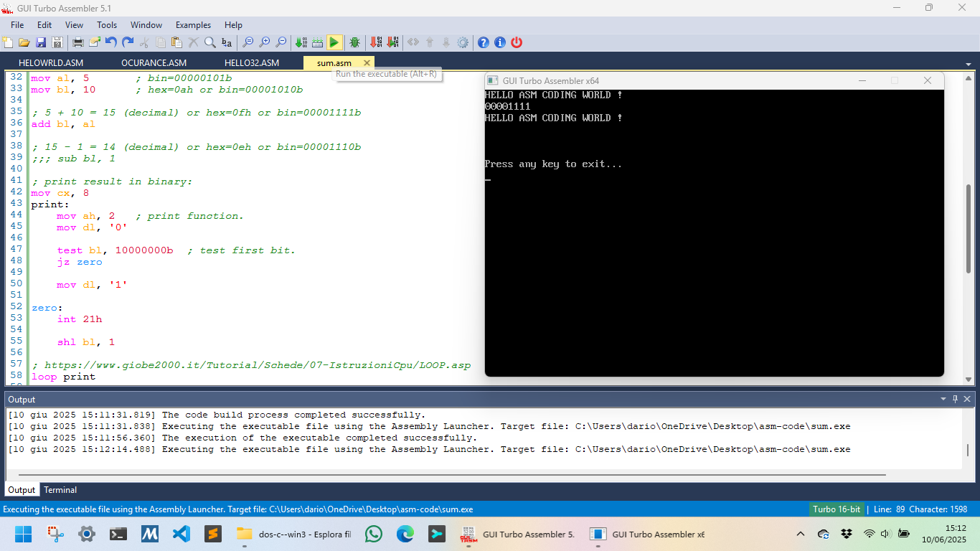Close the Output panel
The image size is (980, 551).
pos(967,399)
